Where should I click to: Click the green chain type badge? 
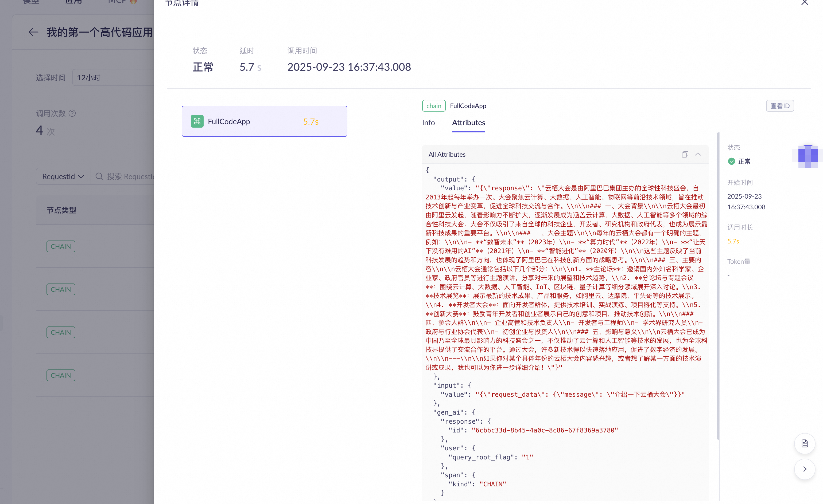pos(433,106)
